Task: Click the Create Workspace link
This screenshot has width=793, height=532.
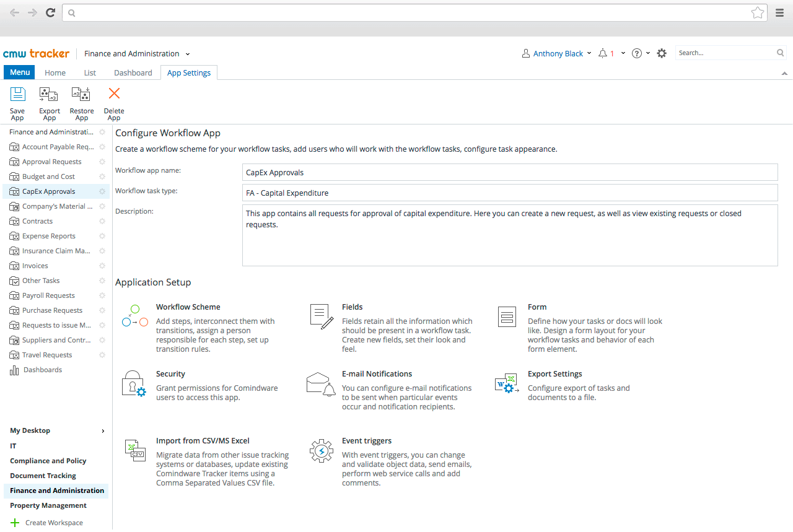Action: coord(54,523)
